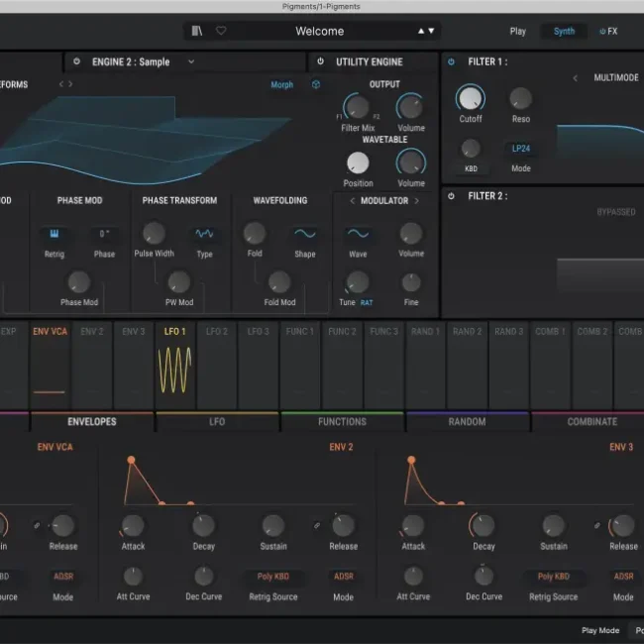
Task: Open the Functions modulation tab
Action: click(342, 422)
